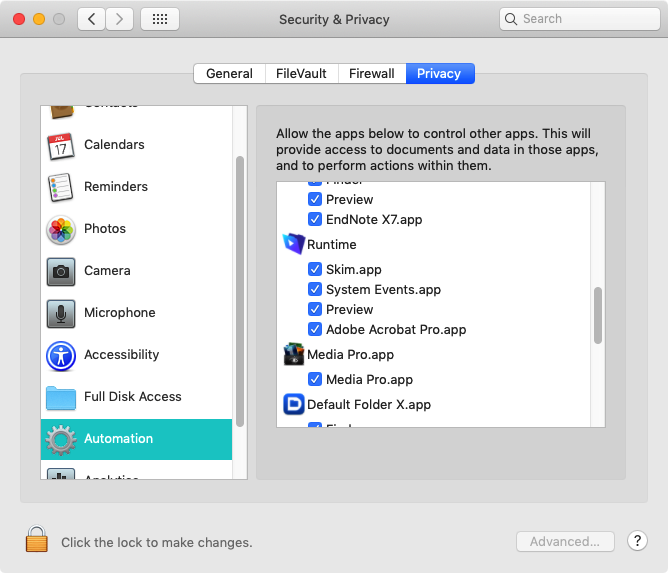Go back with the left arrow button
Screen dimensions: 668x573
pyautogui.click(x=91, y=19)
